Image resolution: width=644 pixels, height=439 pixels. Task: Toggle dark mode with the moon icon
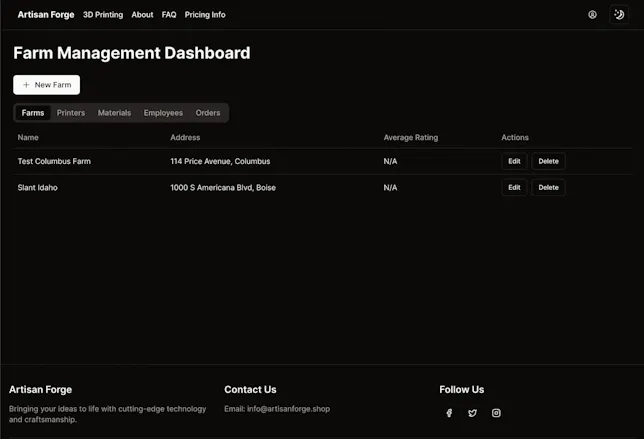pyautogui.click(x=619, y=15)
